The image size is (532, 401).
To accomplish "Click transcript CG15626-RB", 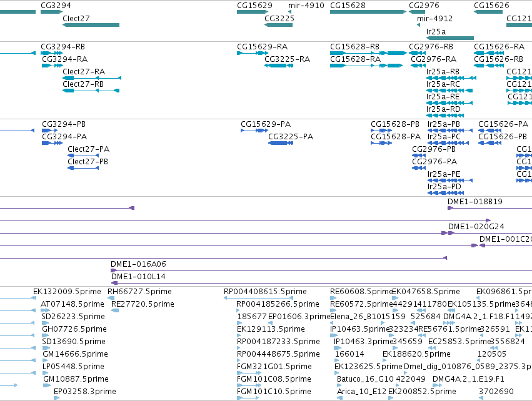I will (498, 59).
